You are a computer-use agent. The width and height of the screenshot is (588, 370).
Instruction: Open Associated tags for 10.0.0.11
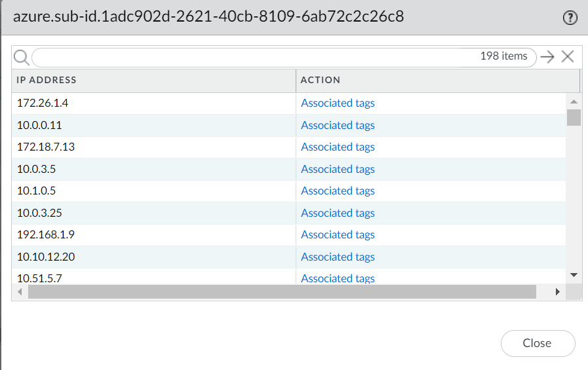click(338, 125)
